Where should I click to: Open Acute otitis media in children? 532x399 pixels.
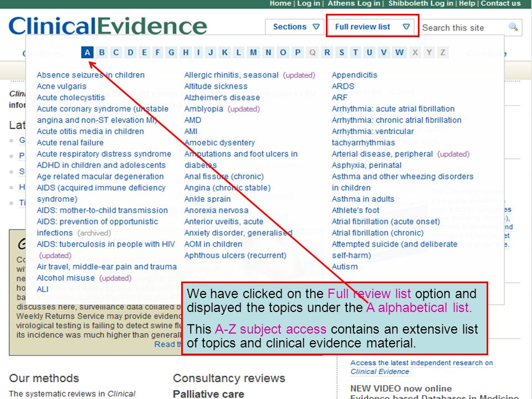point(90,131)
